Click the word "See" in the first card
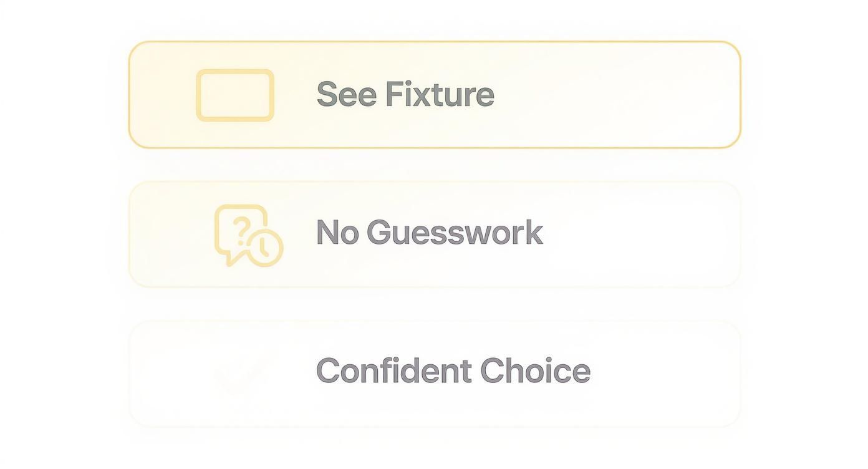The image size is (868, 469). [x=346, y=94]
